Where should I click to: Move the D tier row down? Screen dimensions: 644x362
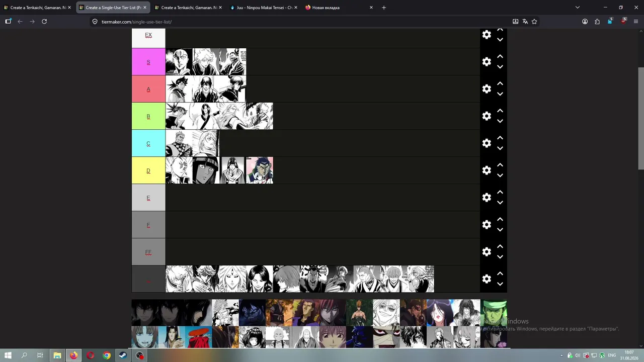click(x=500, y=175)
